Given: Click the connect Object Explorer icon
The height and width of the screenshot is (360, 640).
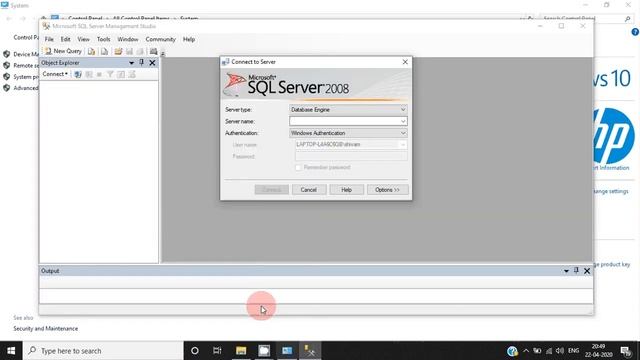Looking at the screenshot, I should tap(78, 74).
